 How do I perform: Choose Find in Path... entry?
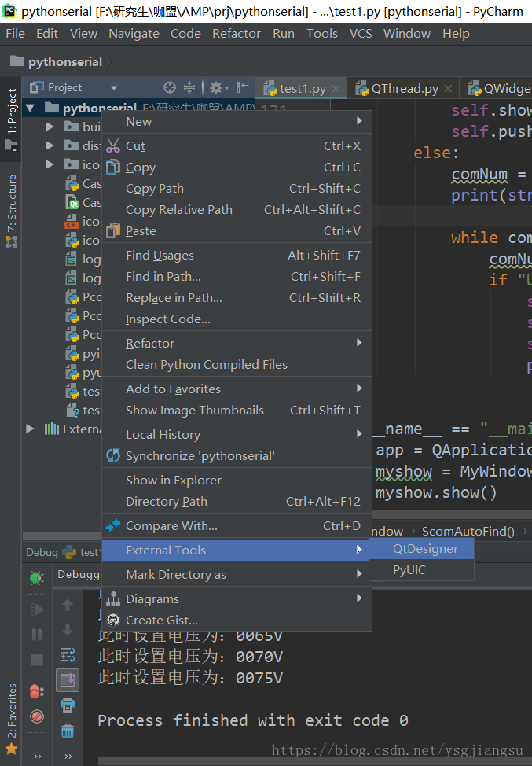click(237, 277)
